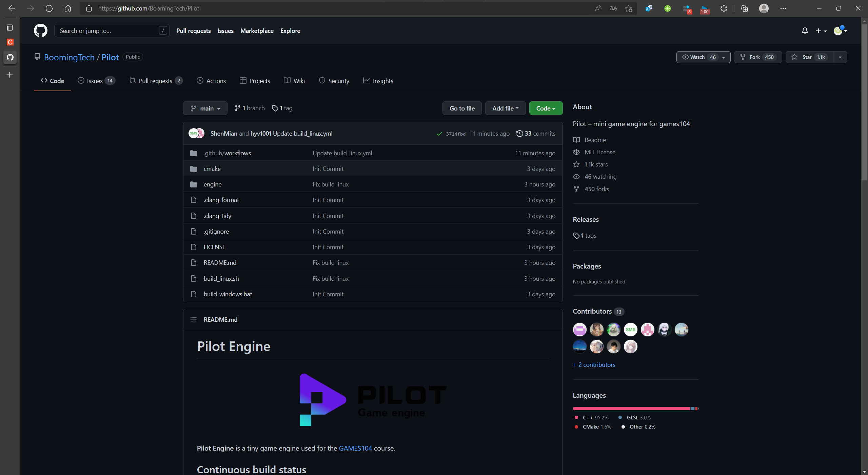Click the browser refresh icon

[49, 8]
